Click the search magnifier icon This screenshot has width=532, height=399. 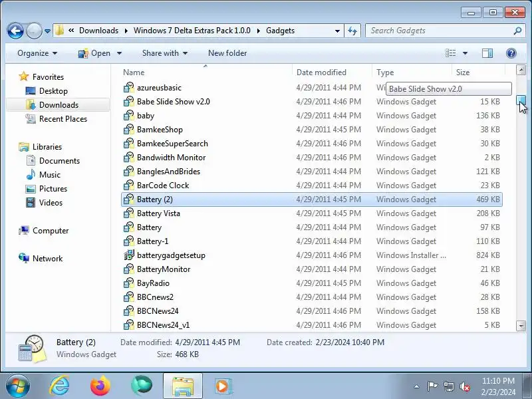tap(517, 31)
